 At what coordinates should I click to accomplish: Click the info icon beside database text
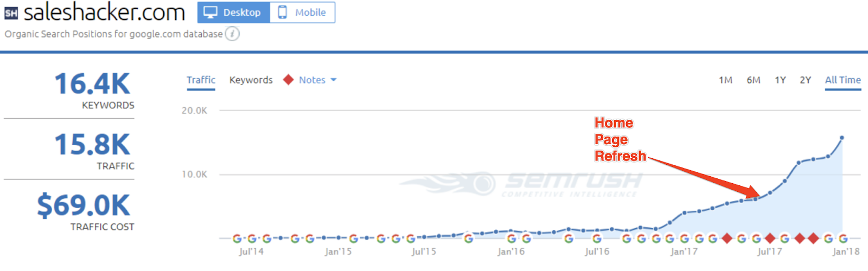tap(232, 34)
